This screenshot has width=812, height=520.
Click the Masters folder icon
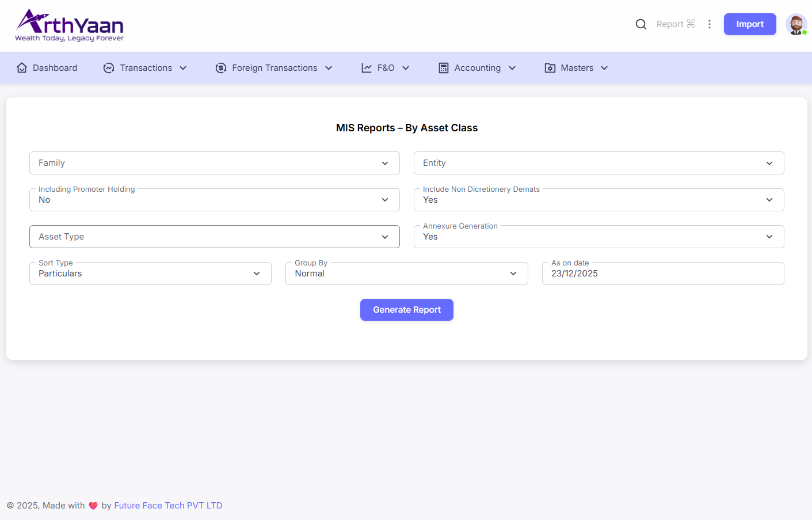(x=550, y=68)
